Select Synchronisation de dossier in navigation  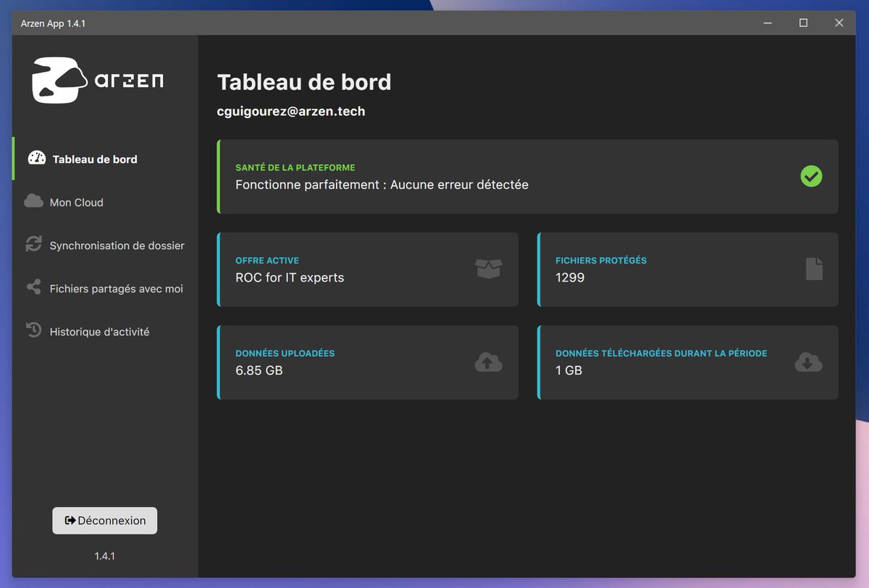point(117,245)
